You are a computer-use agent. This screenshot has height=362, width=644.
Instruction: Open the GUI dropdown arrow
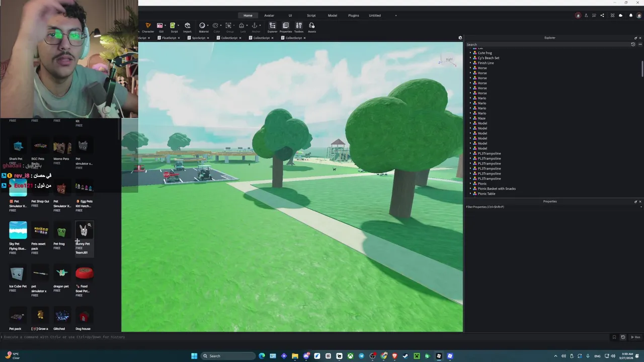pos(165,25)
